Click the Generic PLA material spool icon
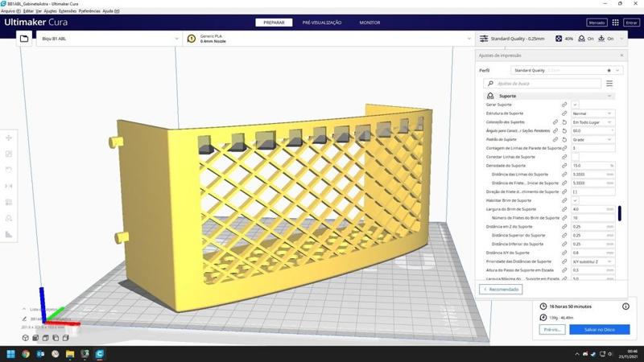 pos(192,39)
